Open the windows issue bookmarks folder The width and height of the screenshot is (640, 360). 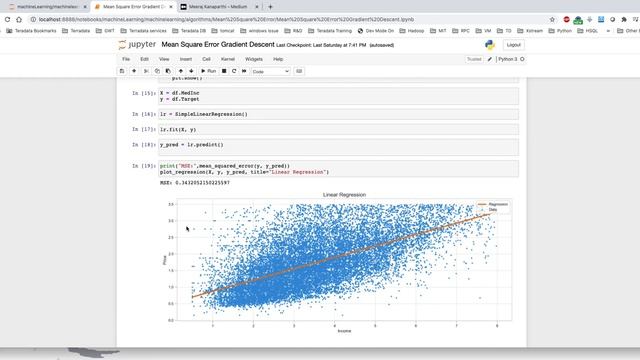(x=259, y=31)
